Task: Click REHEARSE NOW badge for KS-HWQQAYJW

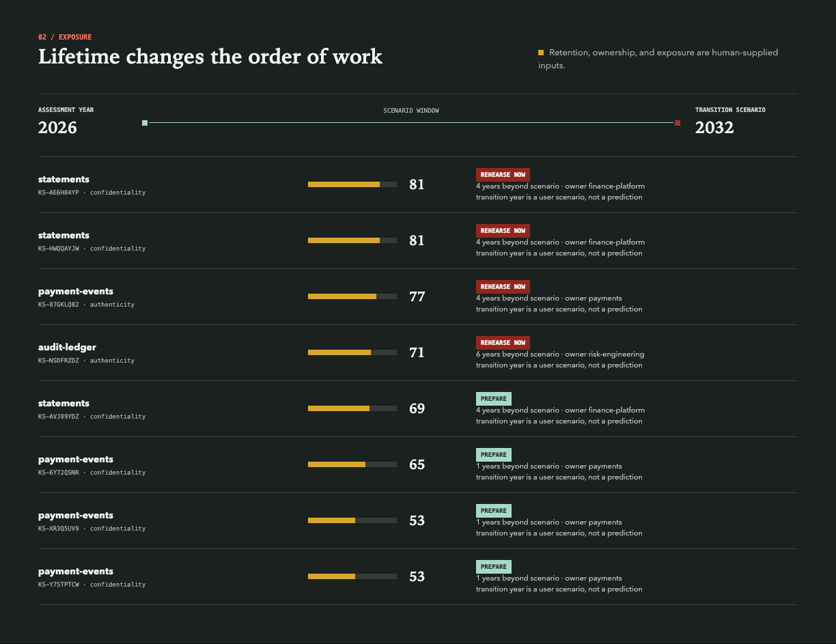Action: [503, 231]
